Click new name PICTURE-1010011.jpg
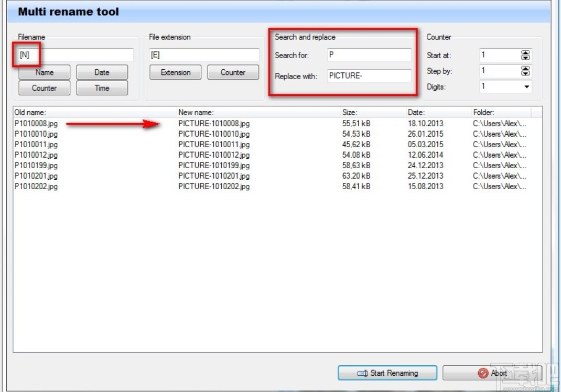561x392 pixels. pos(214,145)
